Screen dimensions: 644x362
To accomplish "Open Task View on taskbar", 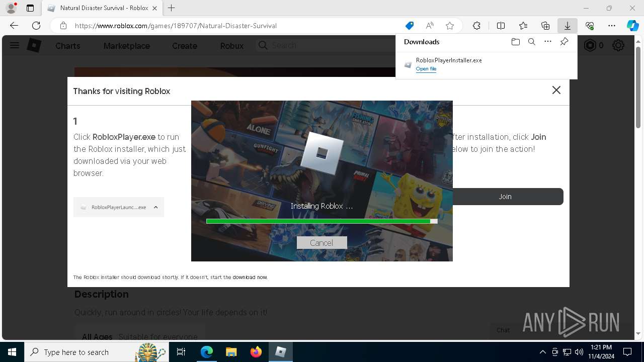I will coord(182,352).
